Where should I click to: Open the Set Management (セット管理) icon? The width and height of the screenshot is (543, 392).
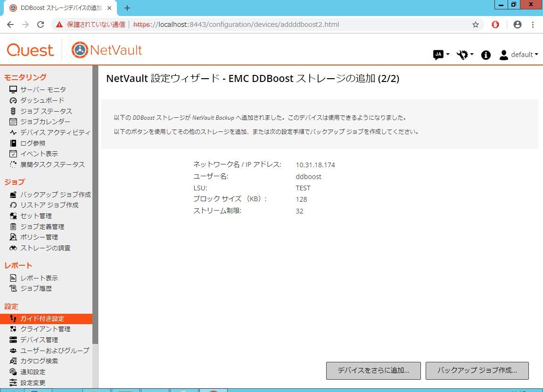tap(13, 216)
